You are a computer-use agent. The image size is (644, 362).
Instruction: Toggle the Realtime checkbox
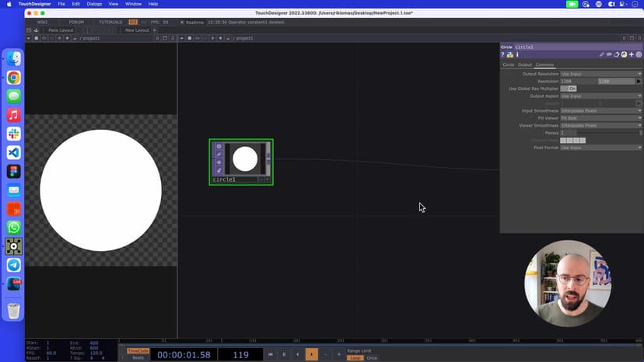coord(182,22)
